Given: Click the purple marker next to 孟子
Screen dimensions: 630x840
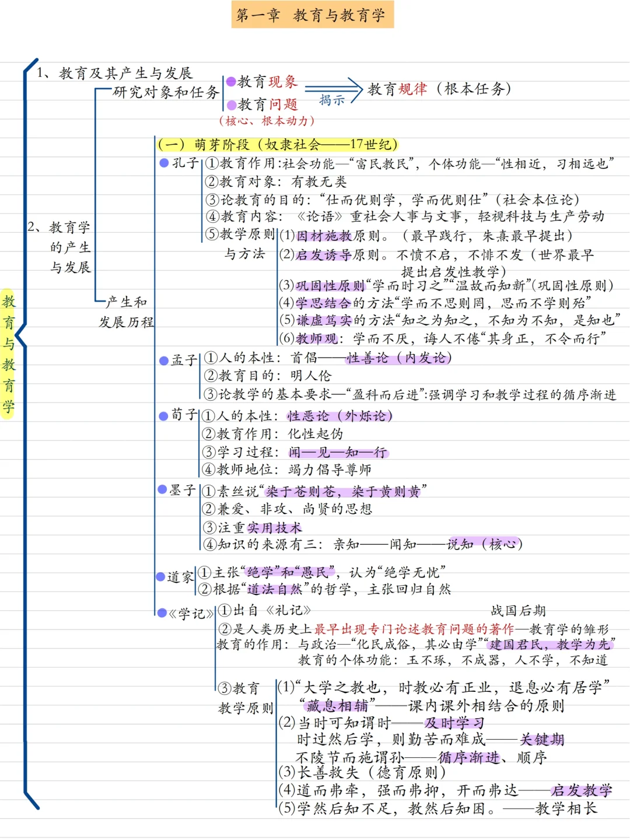Looking at the screenshot, I should point(163,359).
